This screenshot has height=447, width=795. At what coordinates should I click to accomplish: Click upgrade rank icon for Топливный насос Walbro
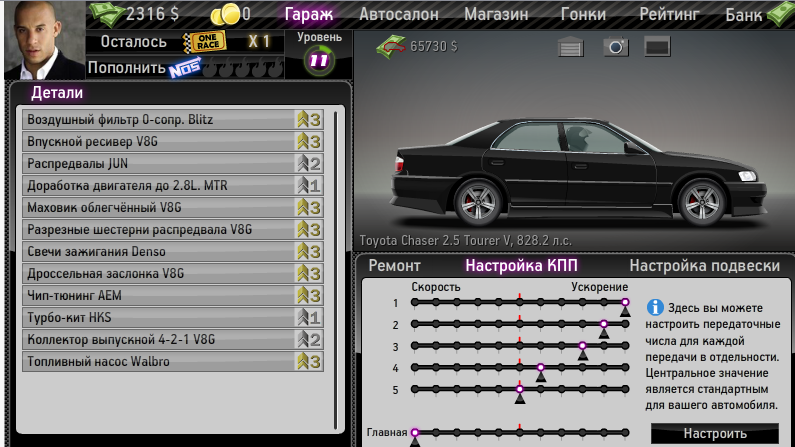tap(309, 362)
